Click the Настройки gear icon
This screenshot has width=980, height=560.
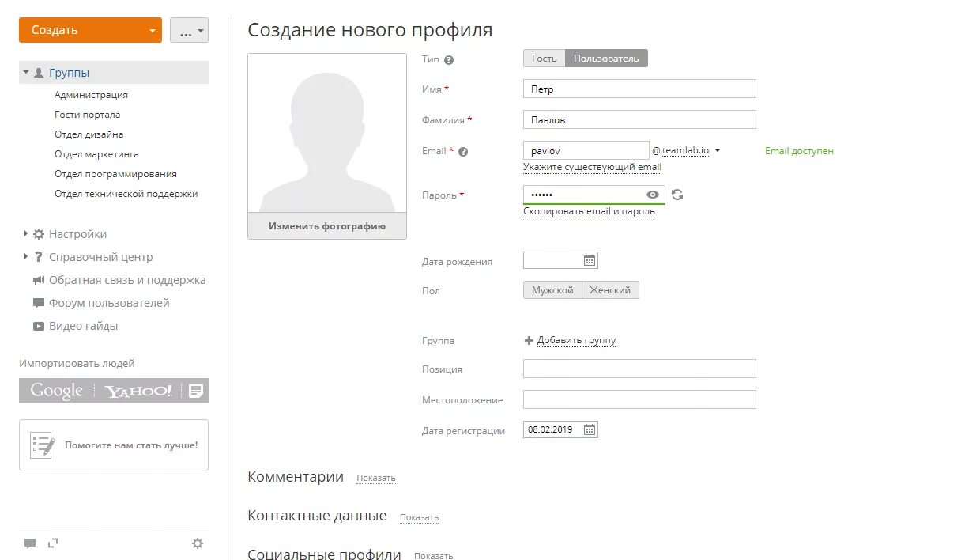tap(39, 234)
